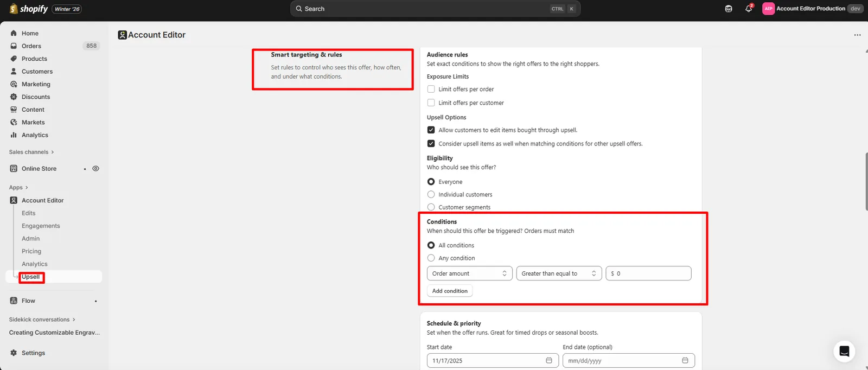Image resolution: width=868 pixels, height=370 pixels.
Task: Expand the Sales channels section
Action: pos(31,152)
